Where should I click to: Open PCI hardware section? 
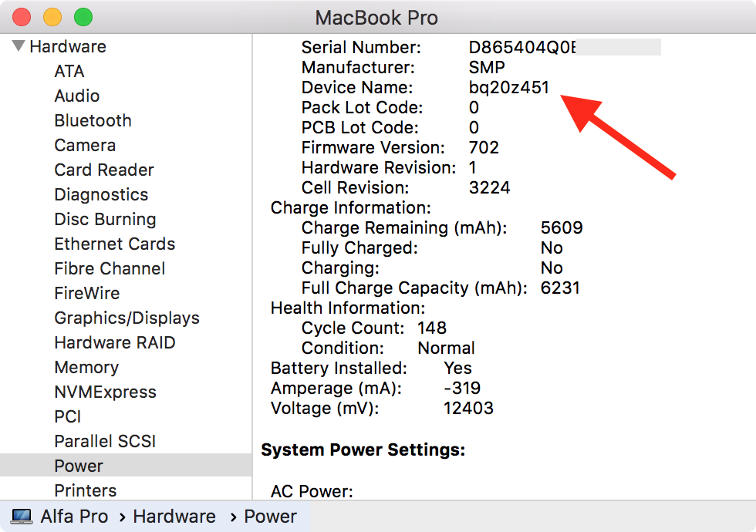click(68, 416)
